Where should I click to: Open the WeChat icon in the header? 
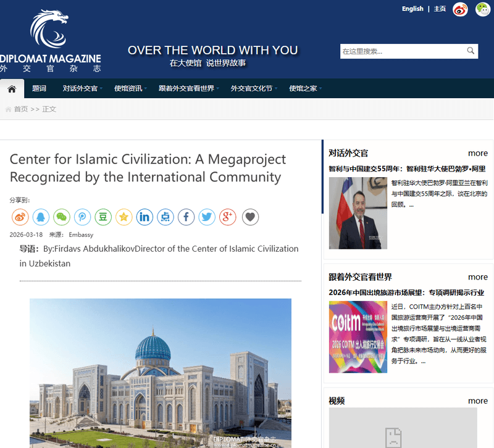click(x=483, y=9)
